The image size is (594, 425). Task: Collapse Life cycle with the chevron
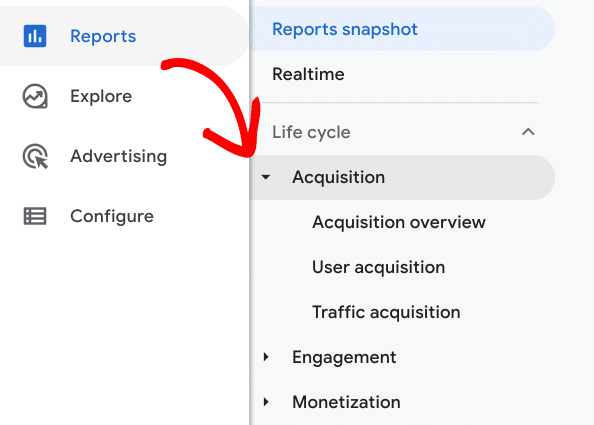point(528,132)
